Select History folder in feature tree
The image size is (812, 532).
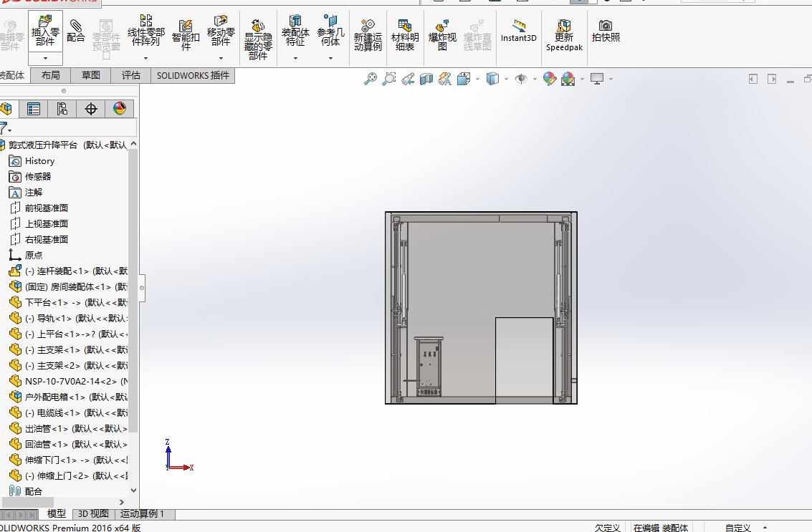[x=32, y=161]
